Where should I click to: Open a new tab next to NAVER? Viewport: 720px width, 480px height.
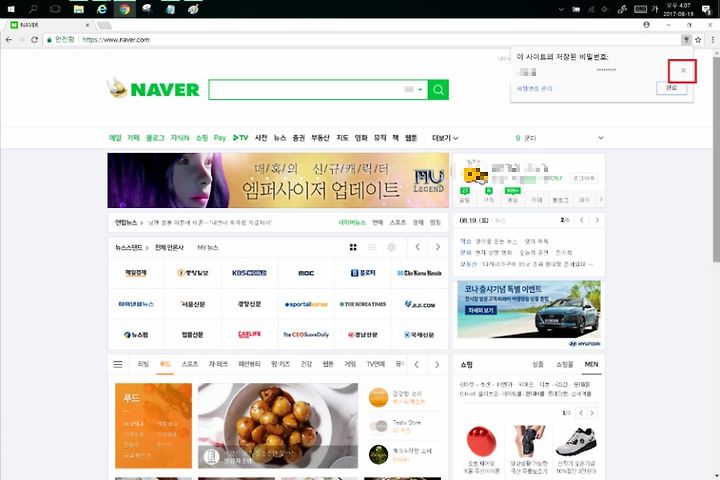tap(104, 25)
